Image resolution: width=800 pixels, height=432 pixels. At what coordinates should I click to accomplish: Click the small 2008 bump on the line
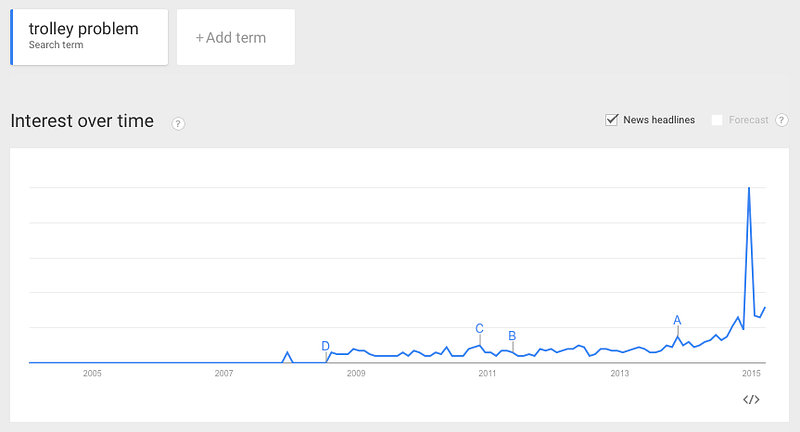pos(288,353)
